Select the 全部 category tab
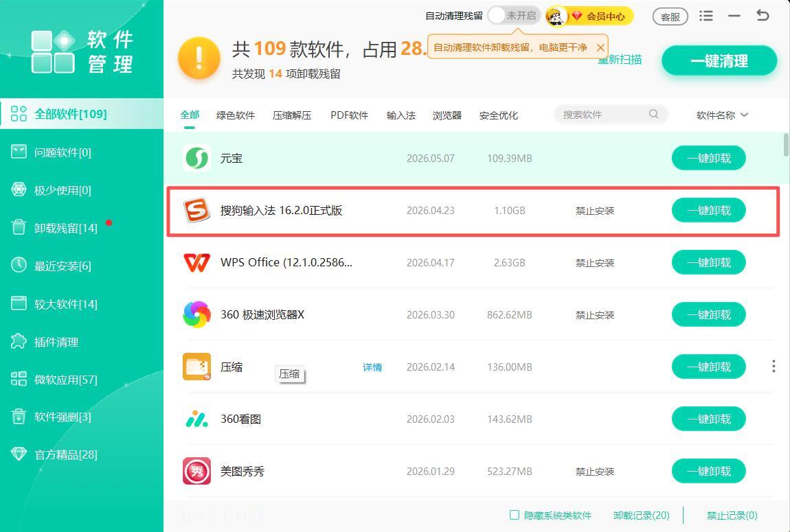 click(190, 115)
